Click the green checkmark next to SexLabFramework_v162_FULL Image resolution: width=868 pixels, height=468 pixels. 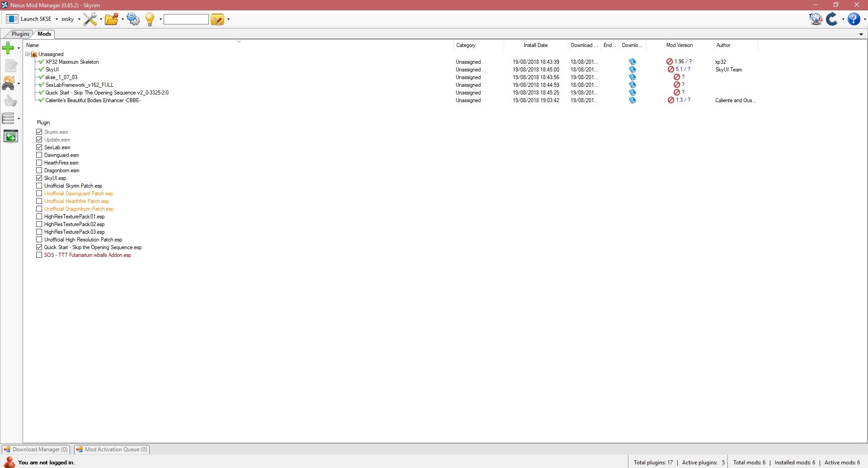click(42, 85)
